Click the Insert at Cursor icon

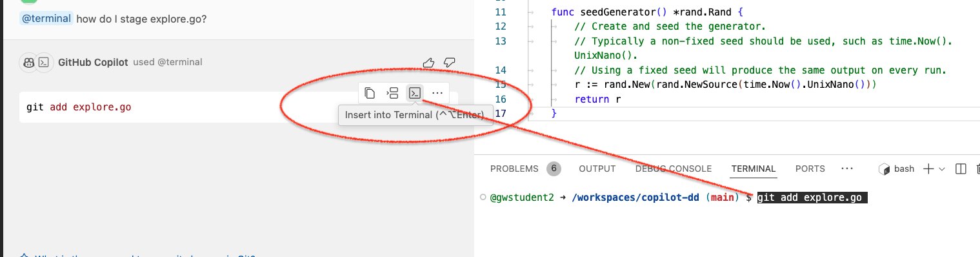(392, 93)
